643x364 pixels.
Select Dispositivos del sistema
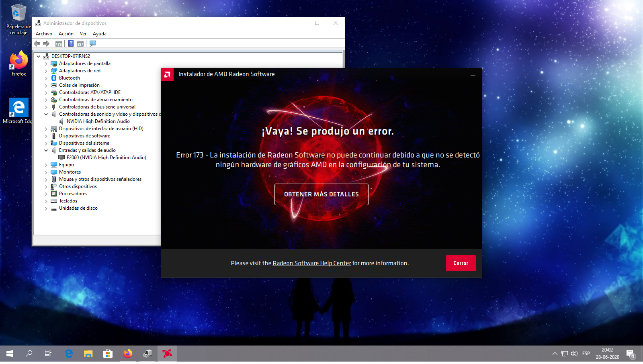coord(84,143)
